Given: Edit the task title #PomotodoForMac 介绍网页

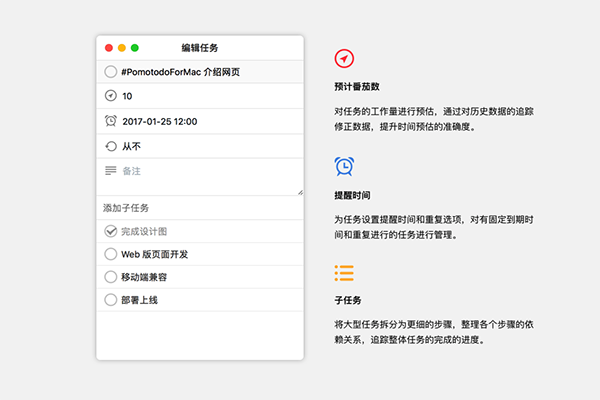Looking at the screenshot, I should [181, 72].
